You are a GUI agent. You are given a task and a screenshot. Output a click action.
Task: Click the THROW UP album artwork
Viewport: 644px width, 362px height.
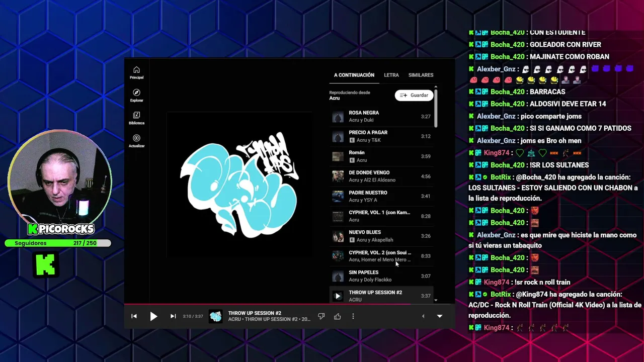pos(239,185)
